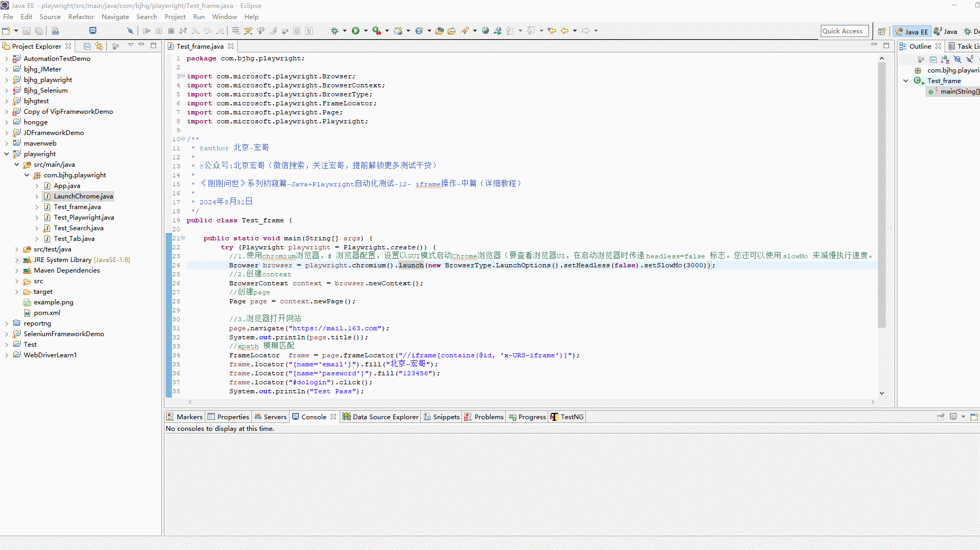
Task: Switch to the Data Source Explorer tab
Action: [x=380, y=417]
